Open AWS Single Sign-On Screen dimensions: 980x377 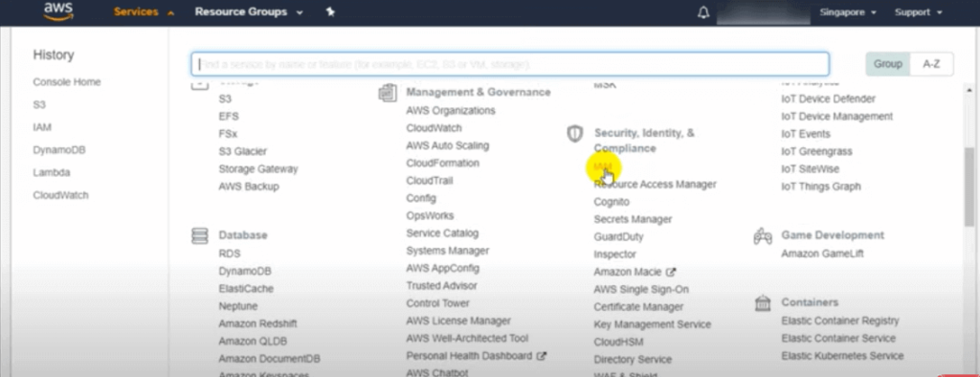(641, 290)
